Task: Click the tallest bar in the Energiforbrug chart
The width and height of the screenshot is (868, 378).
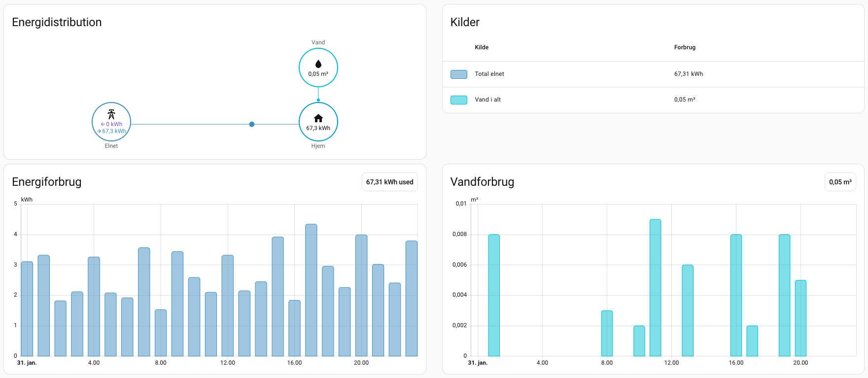Action: 311,290
